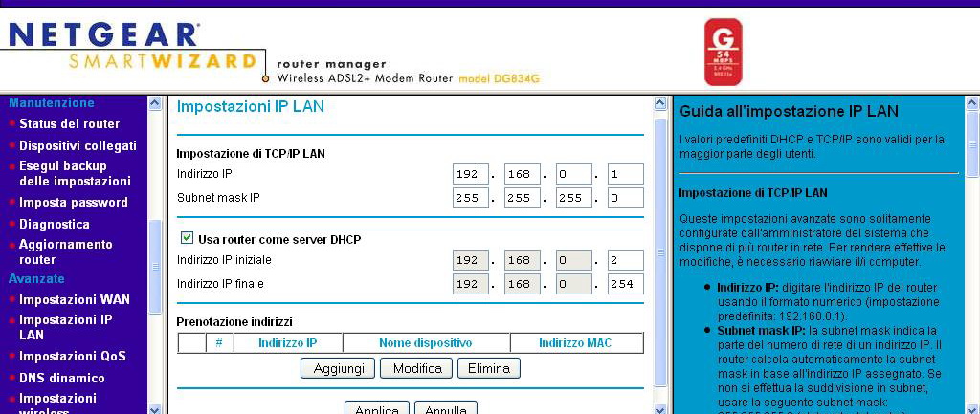Click the sidebar scrollbar thumb
Viewport: 980px width, 414px height.
155,267
